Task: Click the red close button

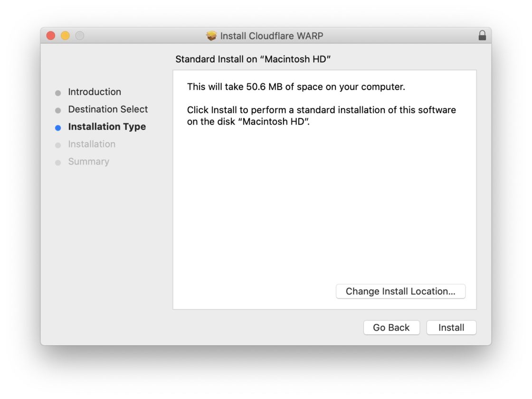Action: [x=50, y=35]
